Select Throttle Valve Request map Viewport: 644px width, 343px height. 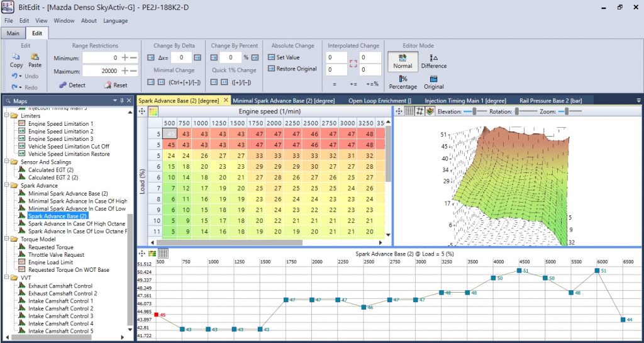(x=56, y=255)
